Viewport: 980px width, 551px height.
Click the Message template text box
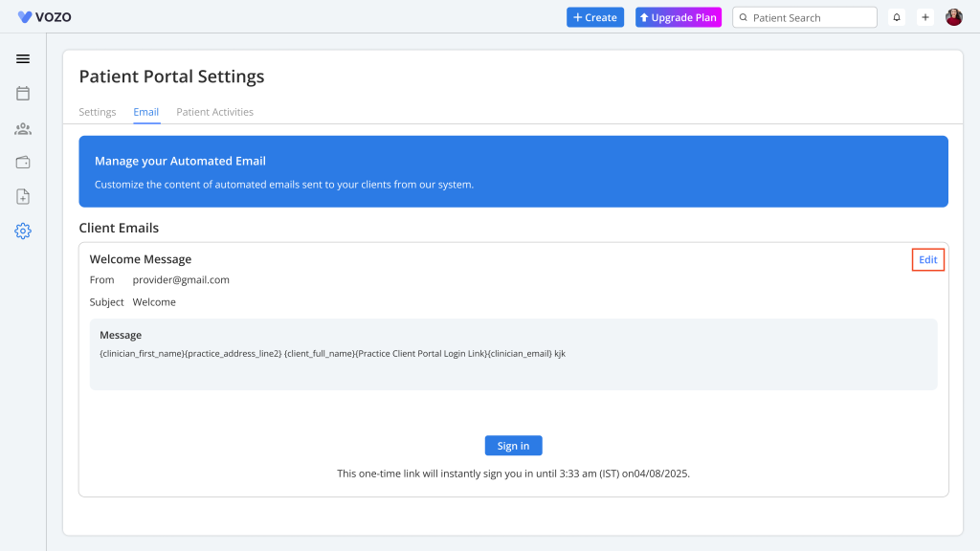[x=513, y=354]
